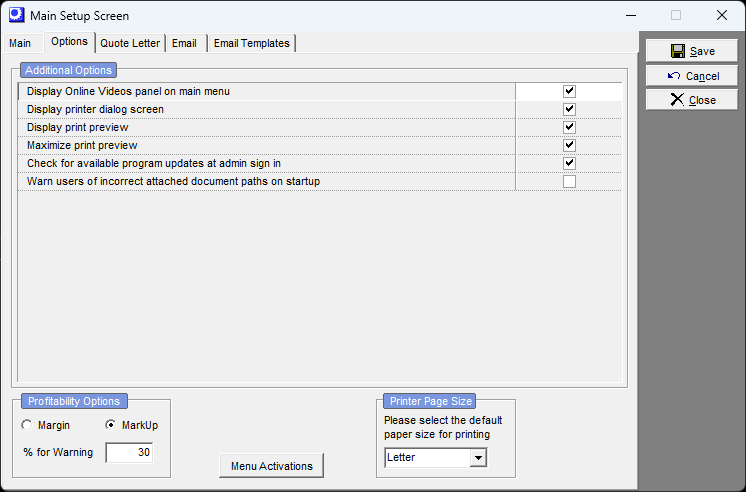Click 'Check for available program updates' row text
The height and width of the screenshot is (492, 746).
(x=154, y=164)
